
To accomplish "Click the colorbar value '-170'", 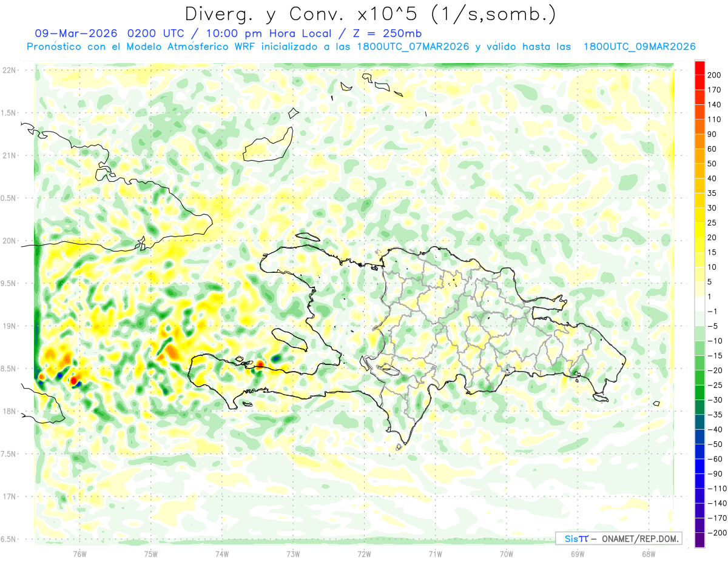I will point(716,518).
